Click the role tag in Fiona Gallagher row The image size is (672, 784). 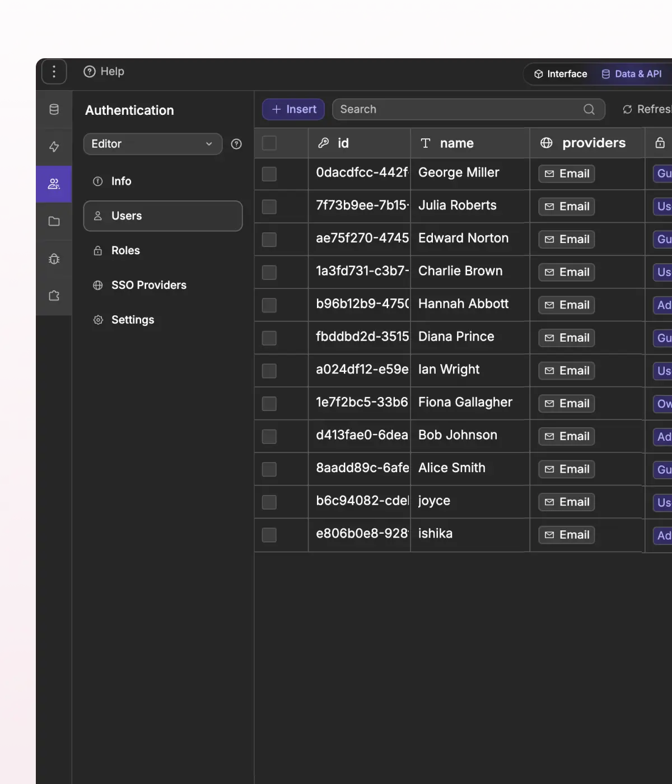(663, 404)
